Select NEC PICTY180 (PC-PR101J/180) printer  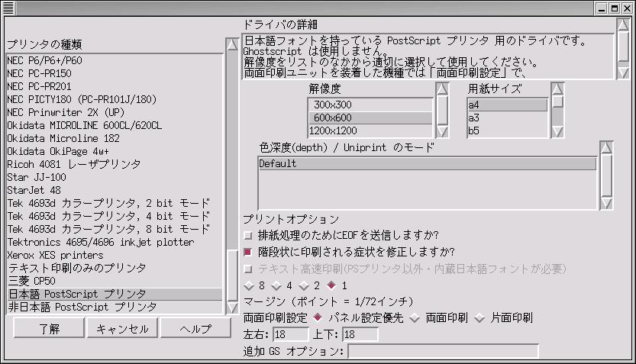tap(115, 99)
